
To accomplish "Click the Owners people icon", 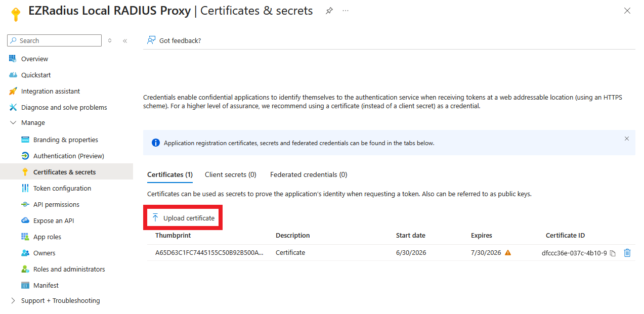I will (25, 253).
